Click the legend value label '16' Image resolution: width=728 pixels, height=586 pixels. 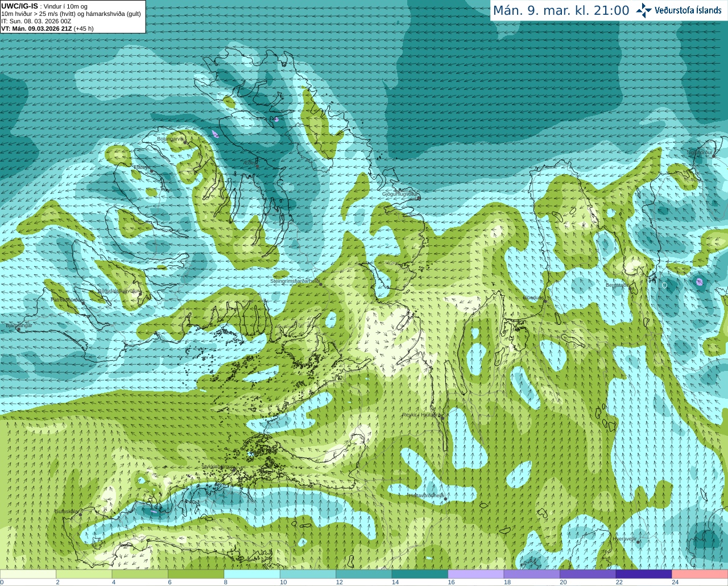[x=451, y=582]
